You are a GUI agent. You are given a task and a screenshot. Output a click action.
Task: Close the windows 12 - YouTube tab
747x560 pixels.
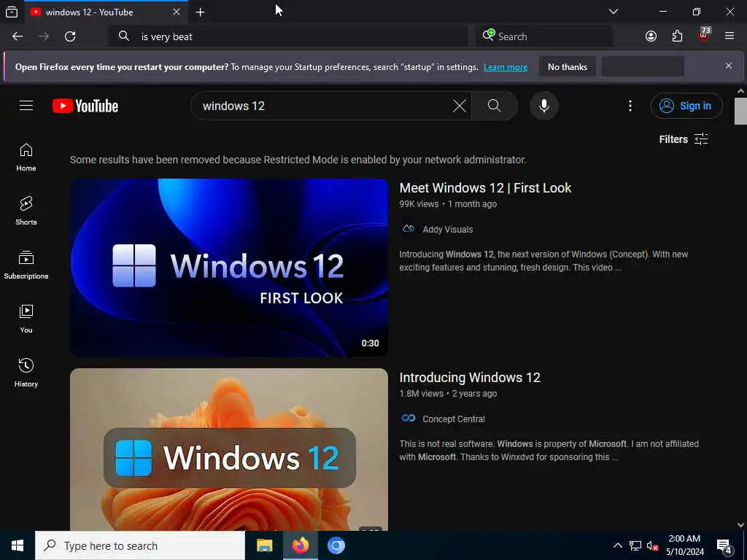click(177, 12)
